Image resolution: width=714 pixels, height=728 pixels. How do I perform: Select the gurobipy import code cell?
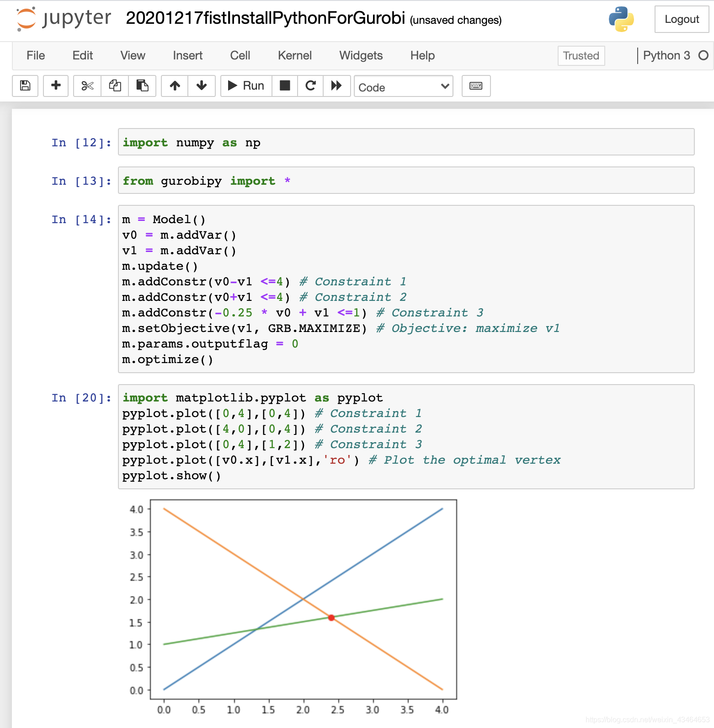[406, 181]
